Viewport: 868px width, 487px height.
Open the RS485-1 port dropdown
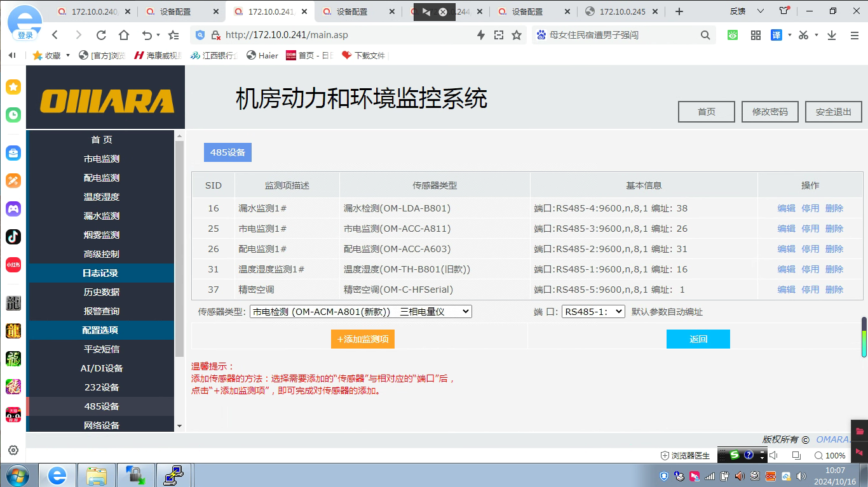[x=593, y=312]
